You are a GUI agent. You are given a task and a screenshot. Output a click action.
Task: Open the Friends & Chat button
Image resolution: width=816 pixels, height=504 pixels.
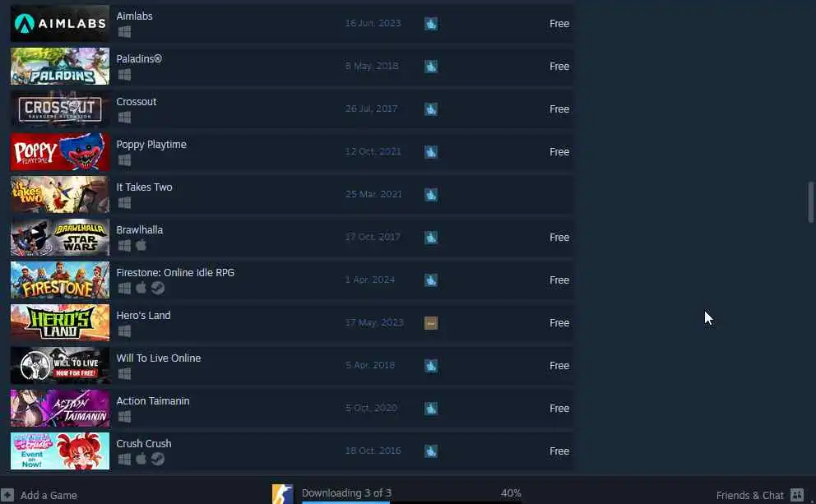click(760, 495)
